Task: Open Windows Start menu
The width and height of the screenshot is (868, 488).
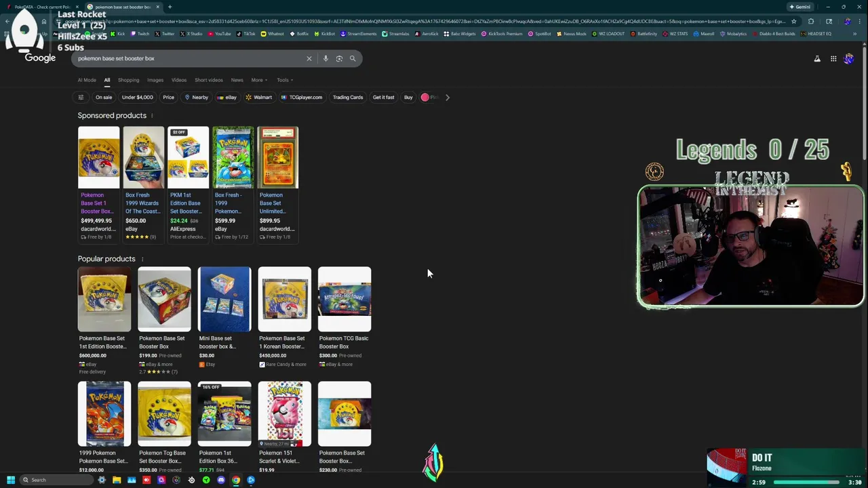Action: (x=10, y=480)
